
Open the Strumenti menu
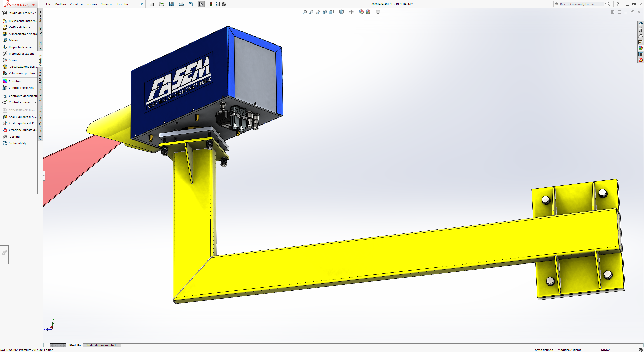click(x=107, y=4)
